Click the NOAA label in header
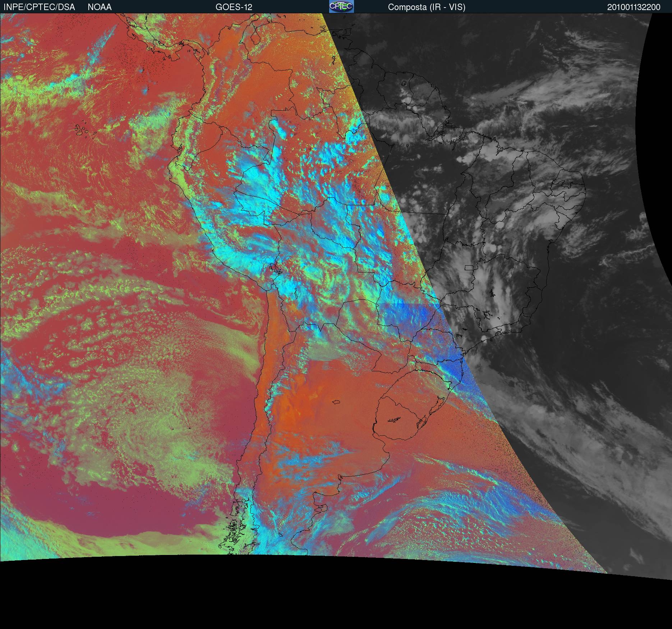Screen dimensions: 672x629 click(x=100, y=7)
